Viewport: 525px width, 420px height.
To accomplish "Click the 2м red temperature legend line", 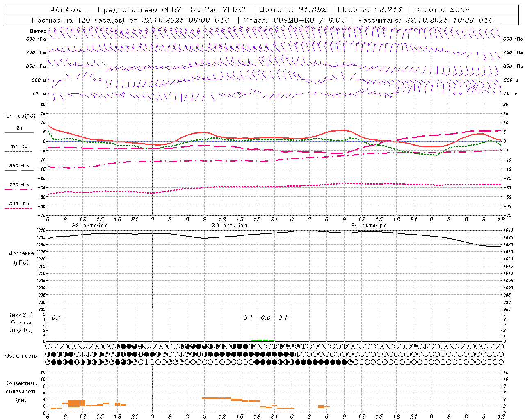I will [19, 132].
